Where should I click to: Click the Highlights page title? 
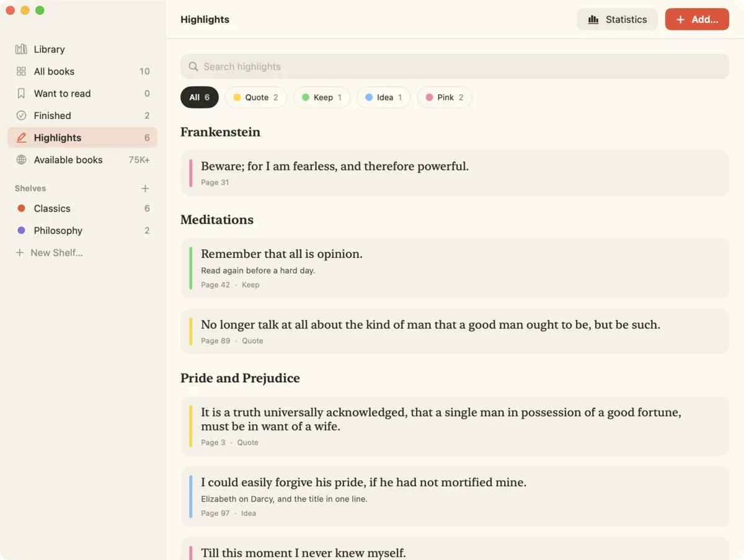[x=205, y=19]
